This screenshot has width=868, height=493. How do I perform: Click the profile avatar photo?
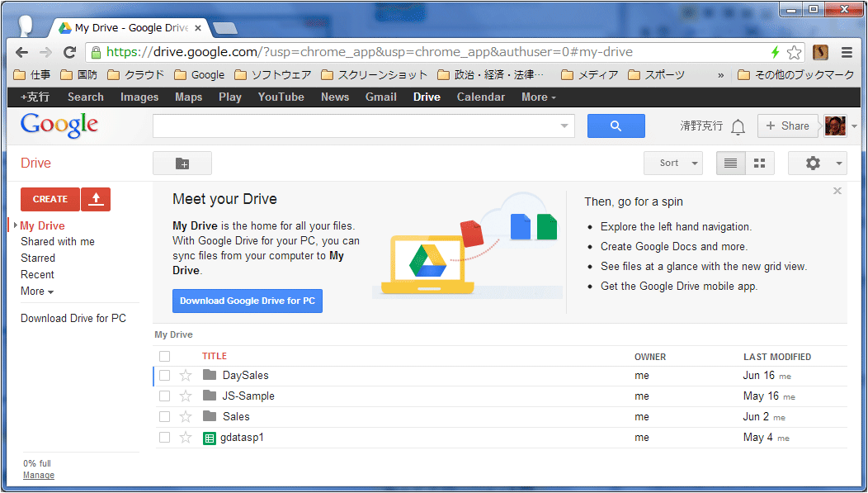(835, 126)
